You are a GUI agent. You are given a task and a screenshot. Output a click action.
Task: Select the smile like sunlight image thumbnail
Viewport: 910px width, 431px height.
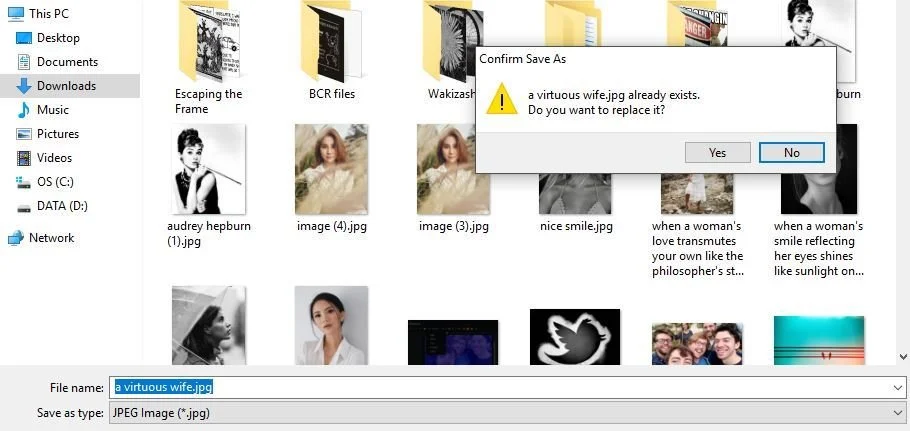819,194
